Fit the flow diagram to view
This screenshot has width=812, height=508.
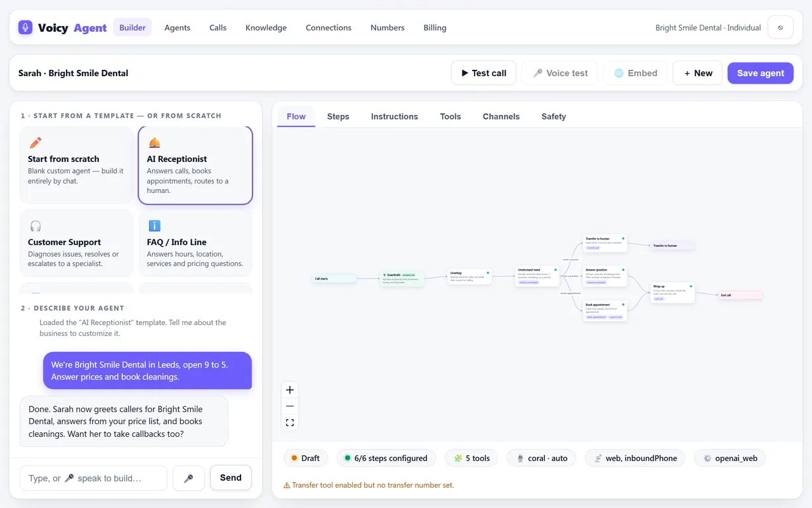pos(290,423)
